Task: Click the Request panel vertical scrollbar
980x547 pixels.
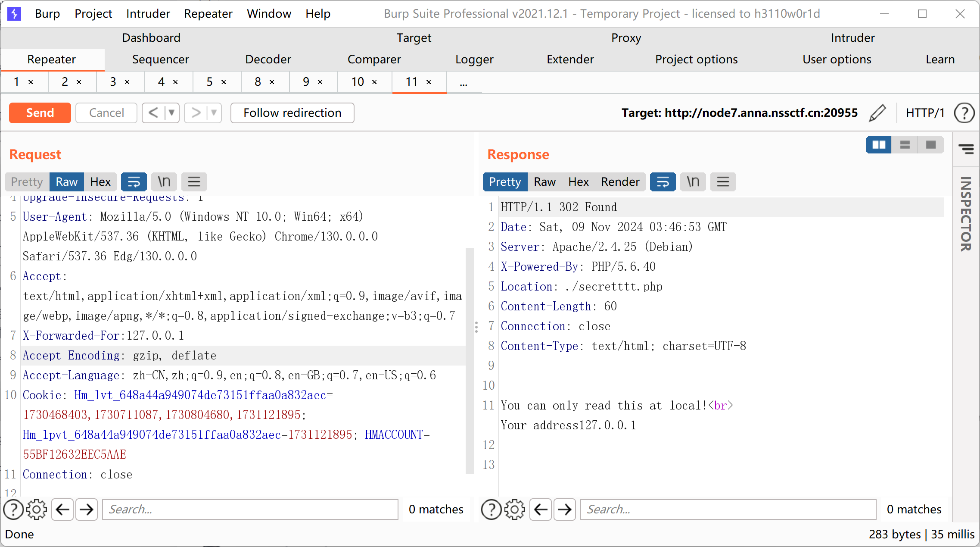Action: 470,361
